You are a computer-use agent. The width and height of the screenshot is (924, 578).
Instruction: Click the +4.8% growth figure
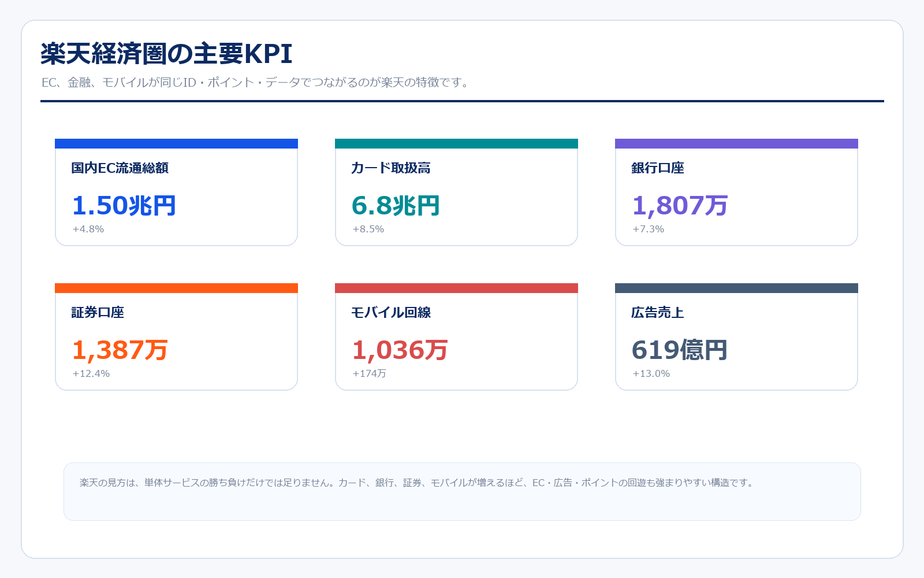88,229
